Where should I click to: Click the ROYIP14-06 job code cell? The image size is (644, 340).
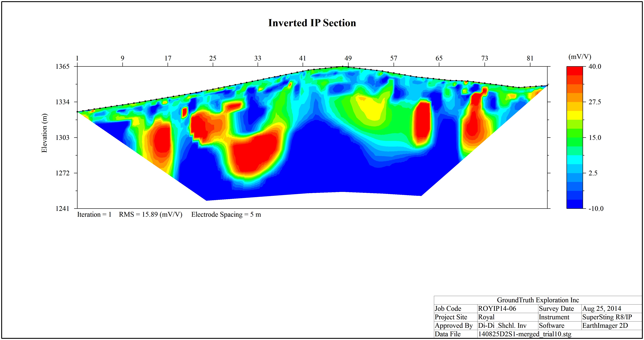pyautogui.click(x=497, y=309)
